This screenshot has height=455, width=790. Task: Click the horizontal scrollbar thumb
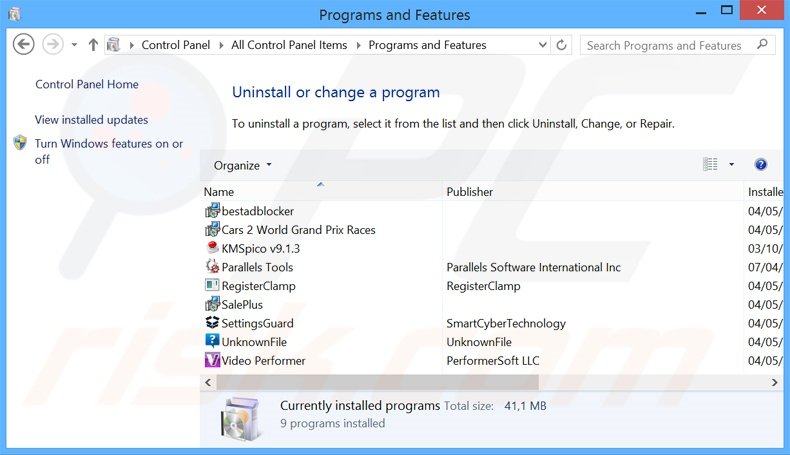[x=377, y=382]
